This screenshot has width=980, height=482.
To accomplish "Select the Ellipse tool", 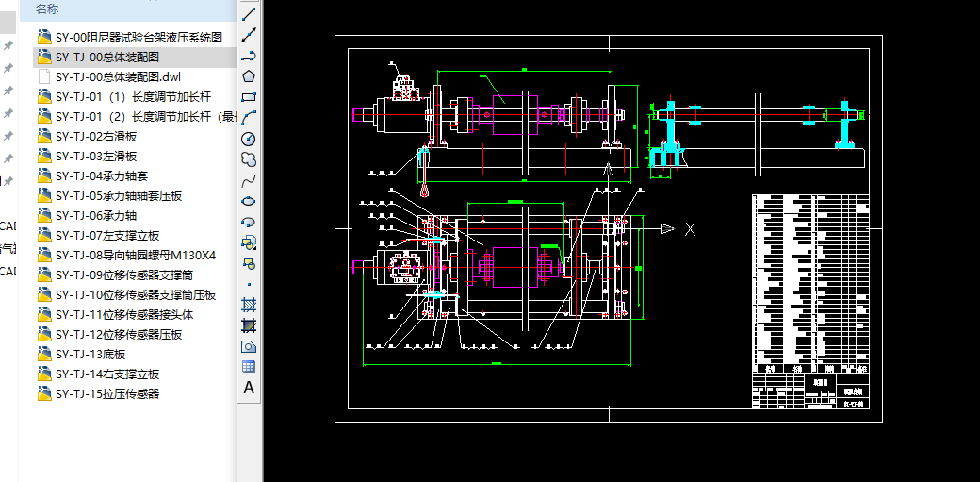I will (x=249, y=201).
